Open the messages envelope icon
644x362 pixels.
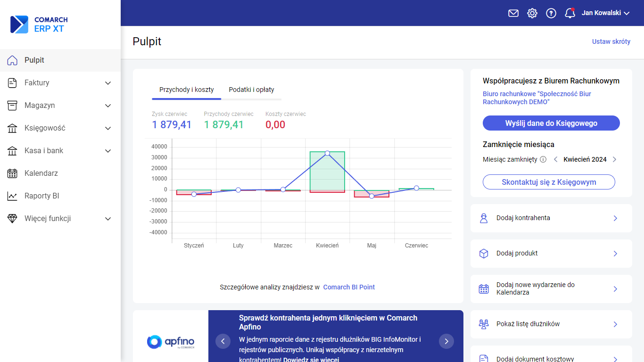pyautogui.click(x=513, y=13)
